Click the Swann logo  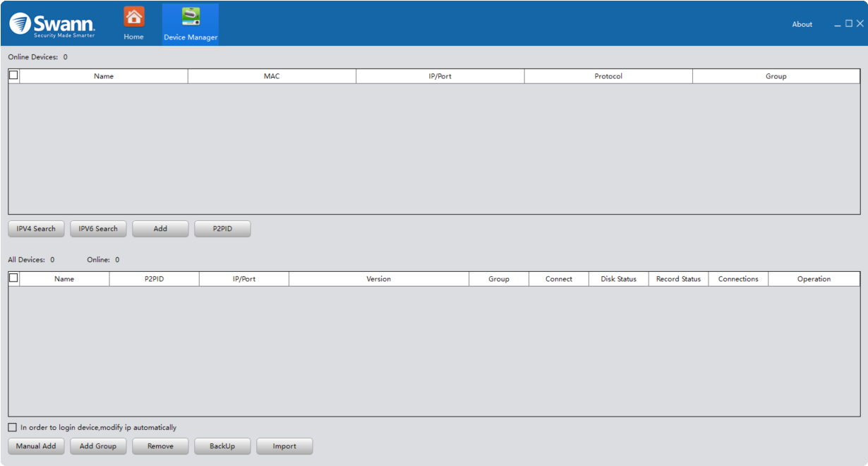point(52,24)
